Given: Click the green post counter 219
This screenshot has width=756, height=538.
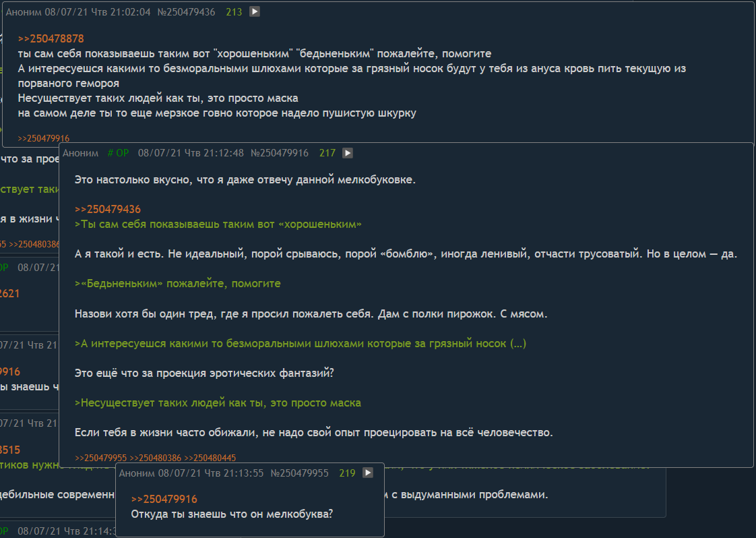Looking at the screenshot, I should coord(347,473).
